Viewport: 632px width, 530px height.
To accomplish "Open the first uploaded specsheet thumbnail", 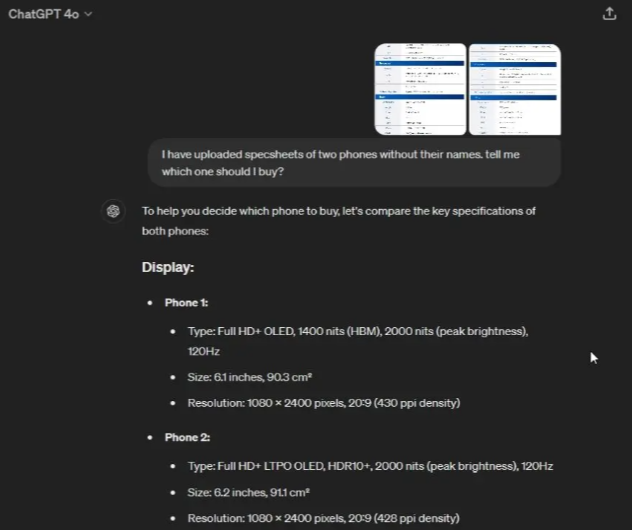I will tap(420, 89).
